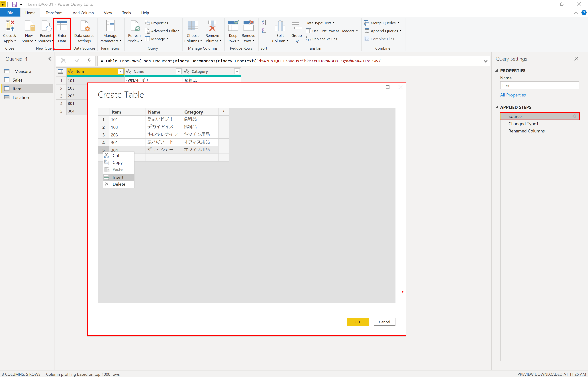Open the Data Type: Text dropdown
The image size is (588, 377).
(x=320, y=23)
